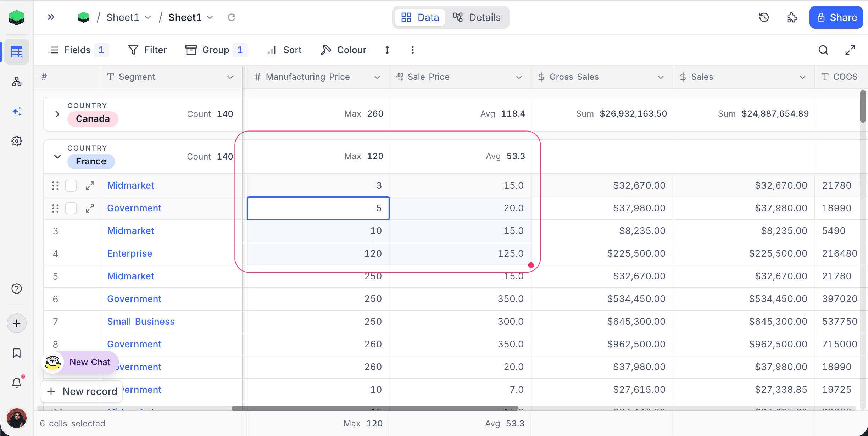Select the COGS cell 715000

click(840, 344)
